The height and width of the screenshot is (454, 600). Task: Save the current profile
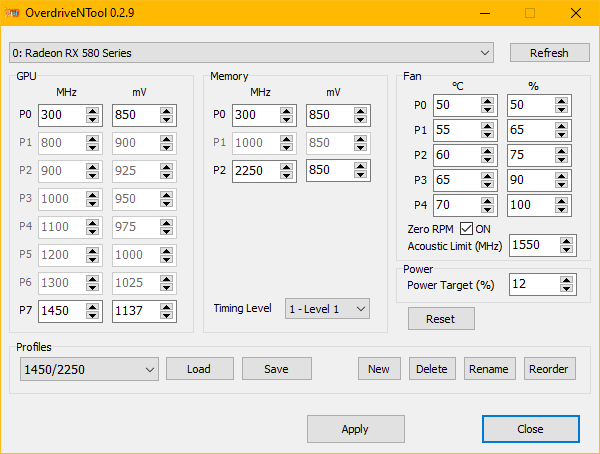(x=277, y=369)
